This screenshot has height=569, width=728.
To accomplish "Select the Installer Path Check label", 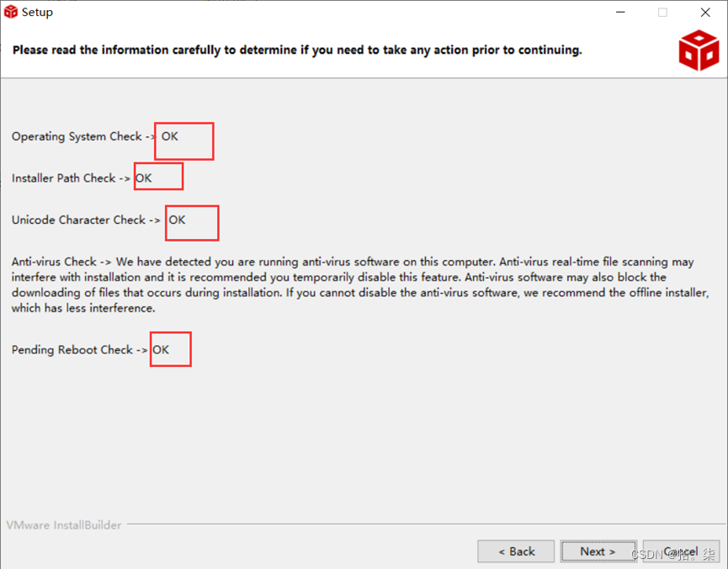I will pos(64,178).
